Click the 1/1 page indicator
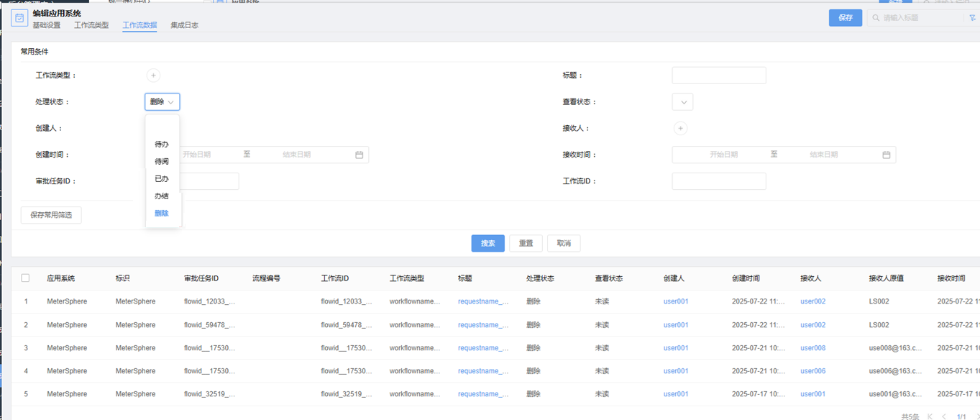Screen dimensions: 980x420 [x=961, y=416]
